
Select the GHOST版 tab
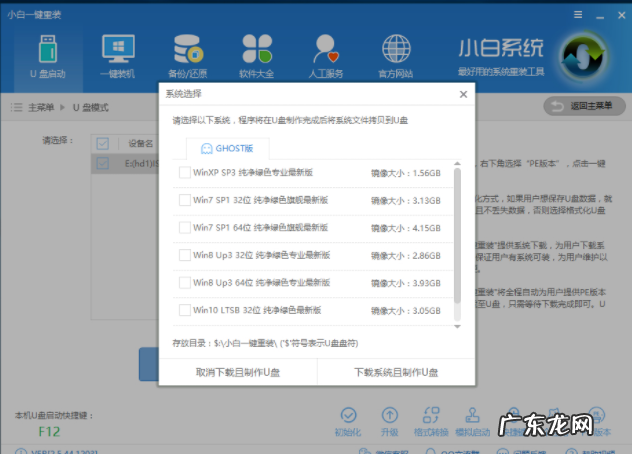tap(228, 149)
